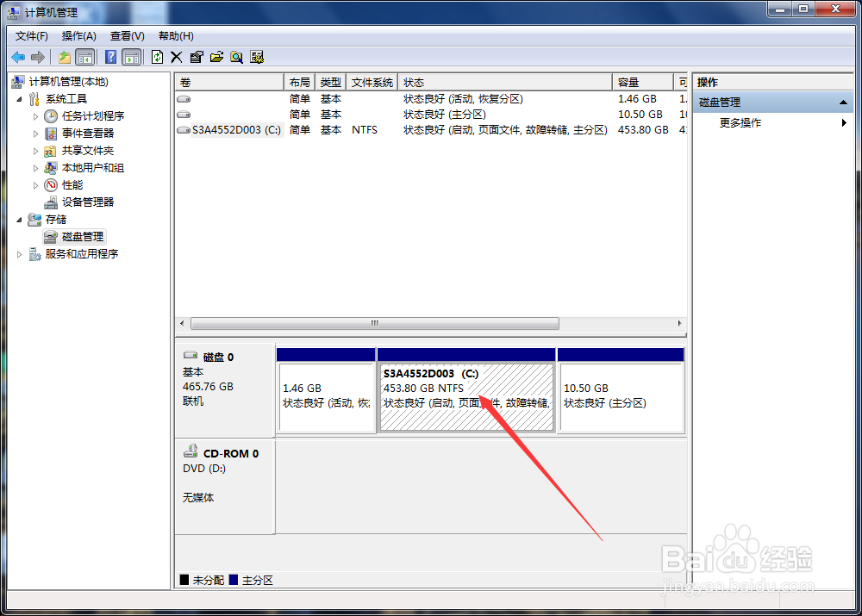Expand the 性能 node arrow
This screenshot has width=862, height=616.
35,185
